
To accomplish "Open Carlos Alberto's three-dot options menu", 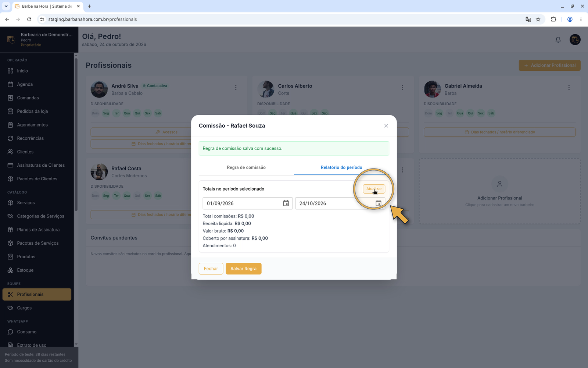I will [402, 88].
